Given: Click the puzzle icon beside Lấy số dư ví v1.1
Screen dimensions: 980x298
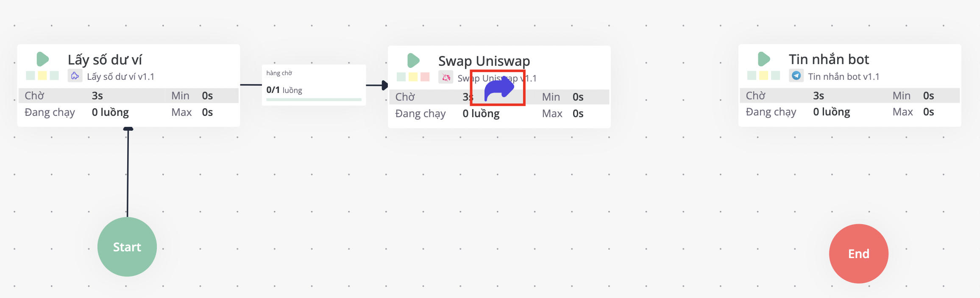Looking at the screenshot, I should click(x=75, y=76).
